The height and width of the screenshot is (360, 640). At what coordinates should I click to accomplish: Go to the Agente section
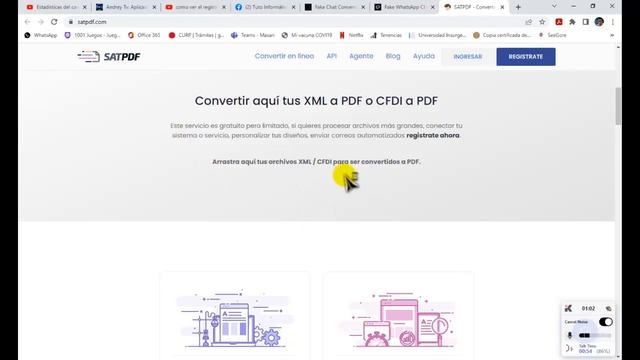(x=361, y=56)
